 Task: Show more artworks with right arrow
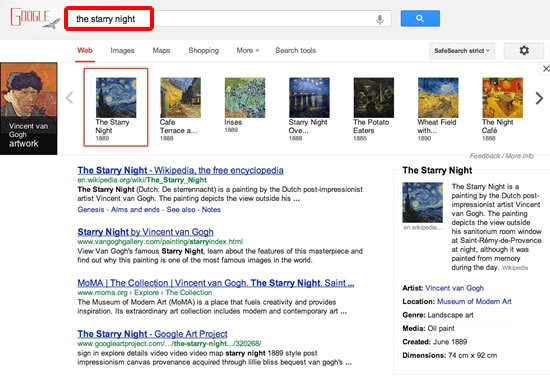[x=539, y=98]
